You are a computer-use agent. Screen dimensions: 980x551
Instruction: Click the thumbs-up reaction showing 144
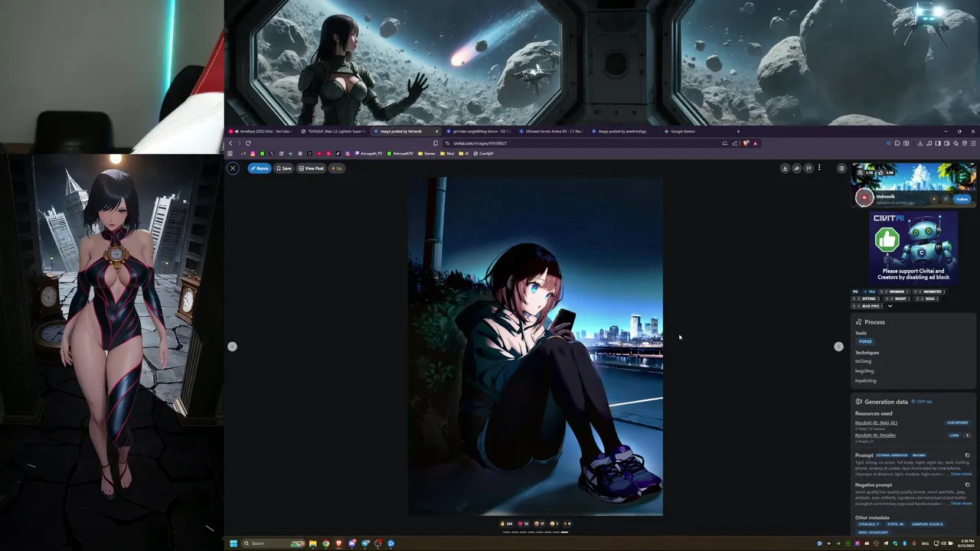click(x=506, y=524)
